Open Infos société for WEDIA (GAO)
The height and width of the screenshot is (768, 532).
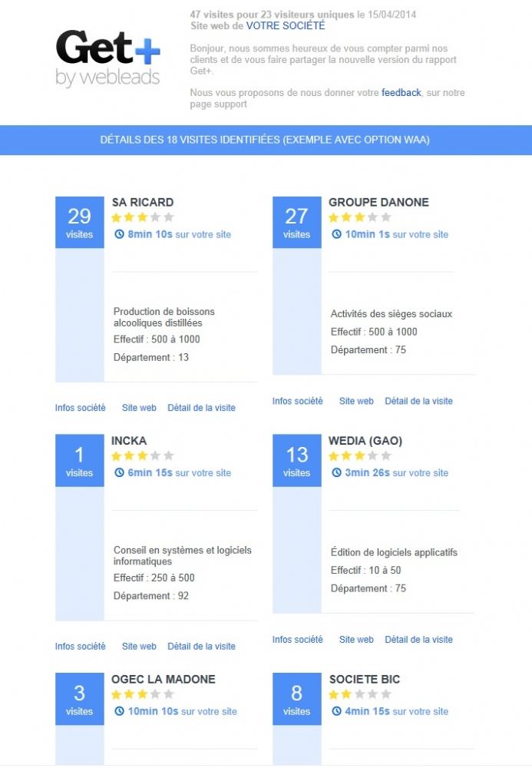pyautogui.click(x=298, y=639)
